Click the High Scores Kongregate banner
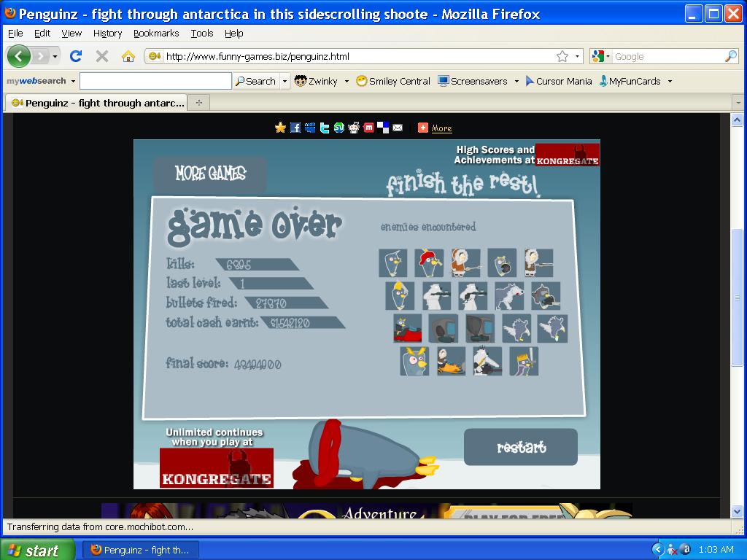Image resolution: width=747 pixels, height=560 pixels. (527, 155)
